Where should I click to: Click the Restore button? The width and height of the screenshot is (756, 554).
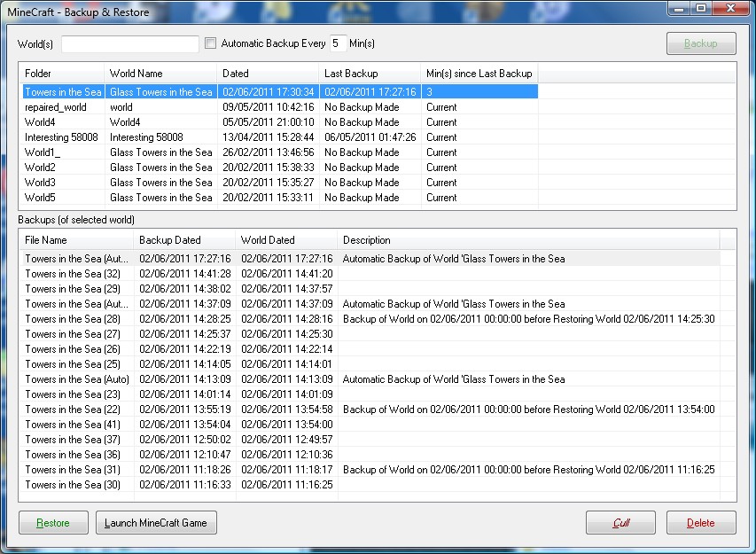tap(53, 523)
